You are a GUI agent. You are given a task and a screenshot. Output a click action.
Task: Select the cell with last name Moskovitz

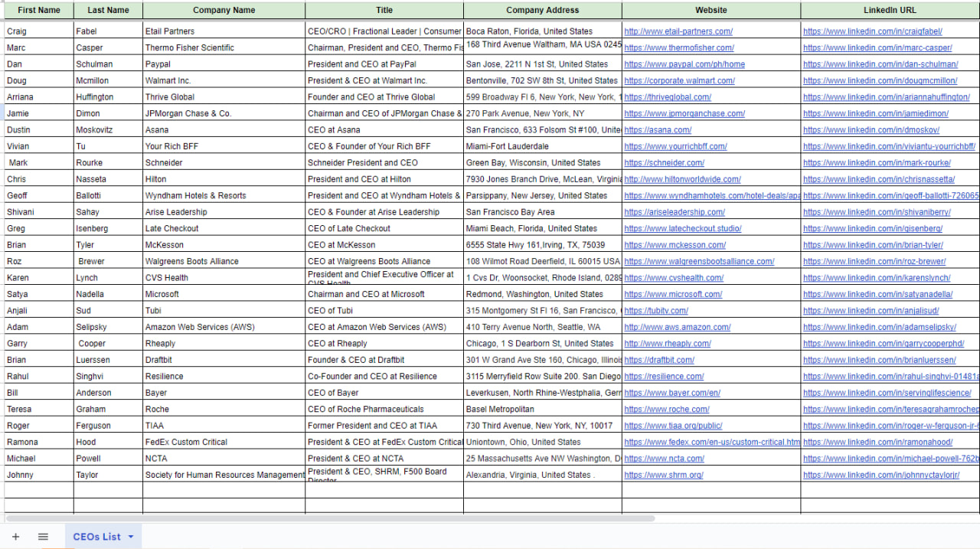pos(108,130)
